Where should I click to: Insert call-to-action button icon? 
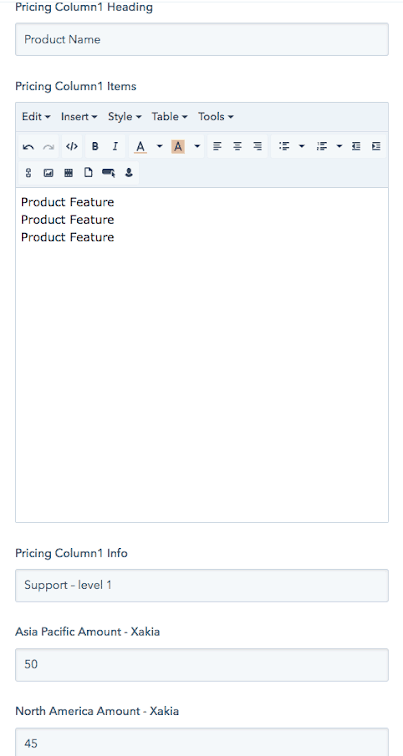click(x=108, y=173)
